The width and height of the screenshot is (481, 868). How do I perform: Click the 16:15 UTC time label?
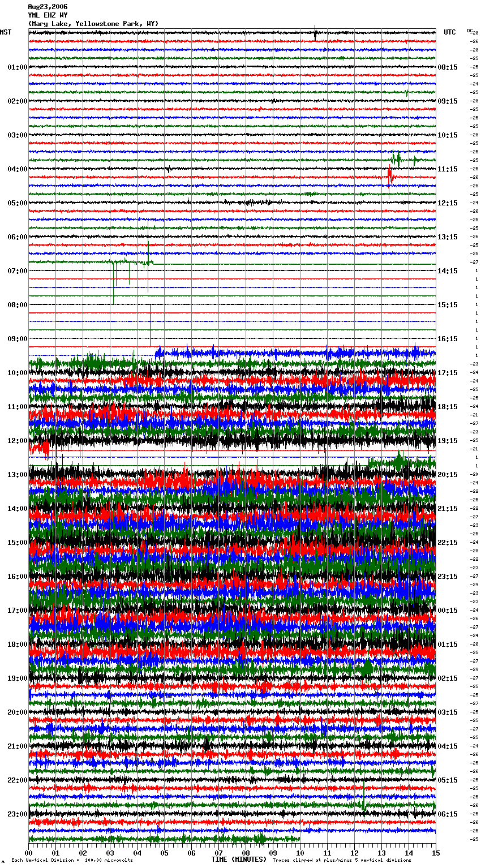click(448, 339)
